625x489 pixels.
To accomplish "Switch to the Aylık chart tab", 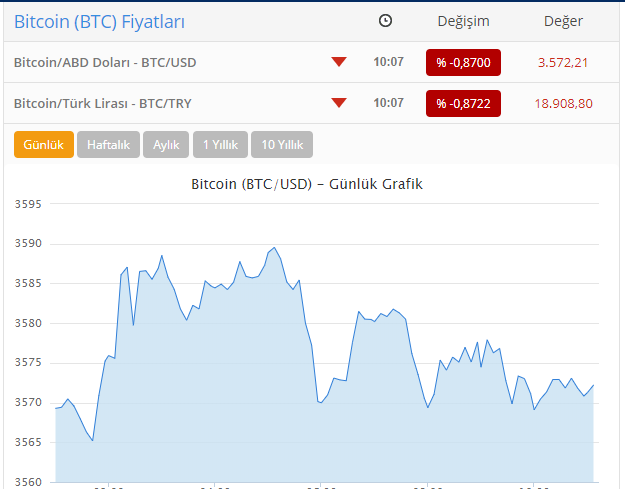I will [x=166, y=144].
